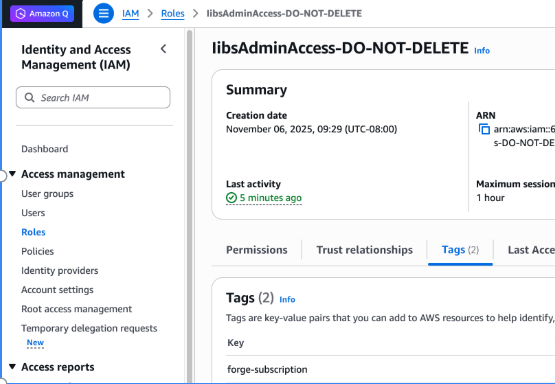
Task: Open the Dashboard page in sidebar
Action: pyautogui.click(x=45, y=149)
